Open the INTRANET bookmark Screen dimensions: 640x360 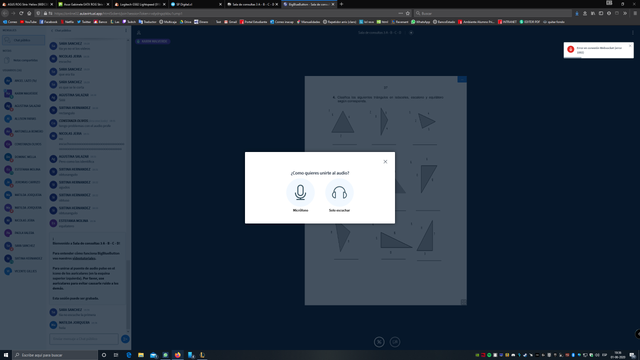[x=507, y=22]
